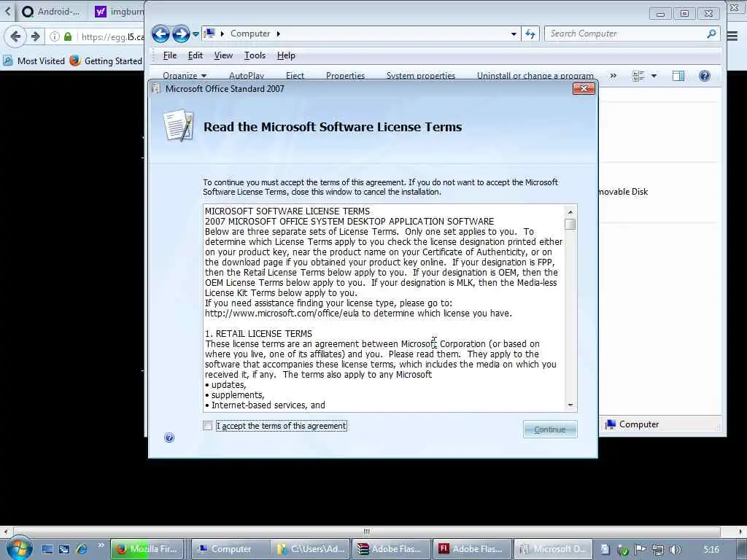This screenshot has width=747, height=560.
Task: Focus the Search Computer field
Action: coord(624,34)
